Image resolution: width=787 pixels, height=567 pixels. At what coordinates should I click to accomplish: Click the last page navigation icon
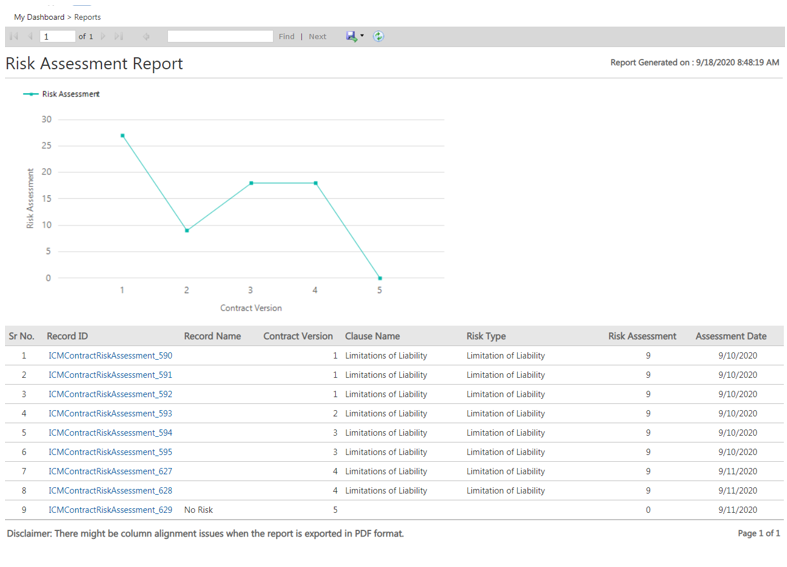point(119,37)
